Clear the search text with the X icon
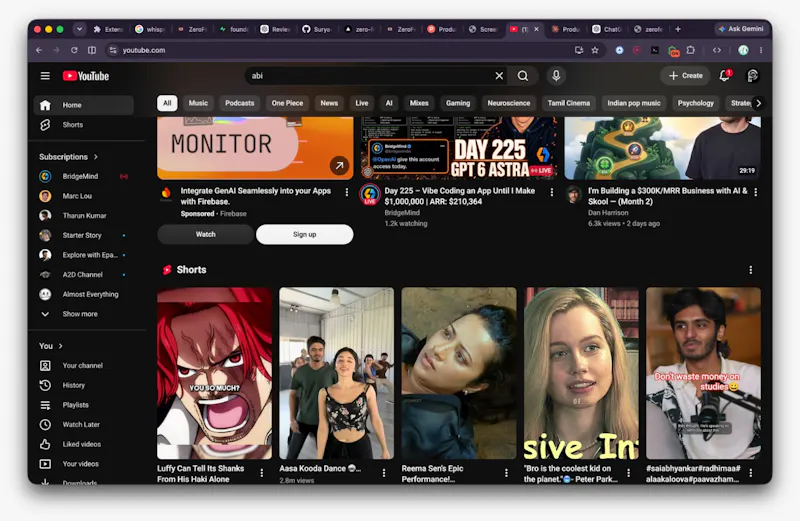Viewport: 800px width, 521px height. pyautogui.click(x=499, y=76)
